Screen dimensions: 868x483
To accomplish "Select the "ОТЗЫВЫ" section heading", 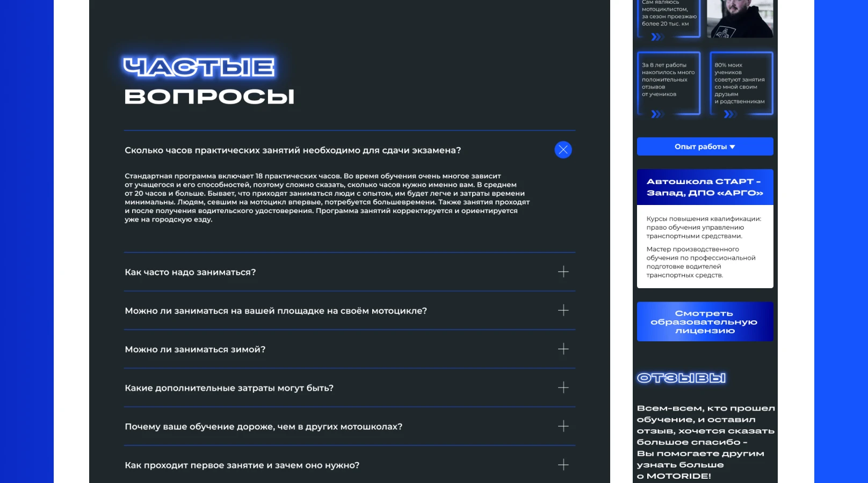I will pyautogui.click(x=681, y=377).
